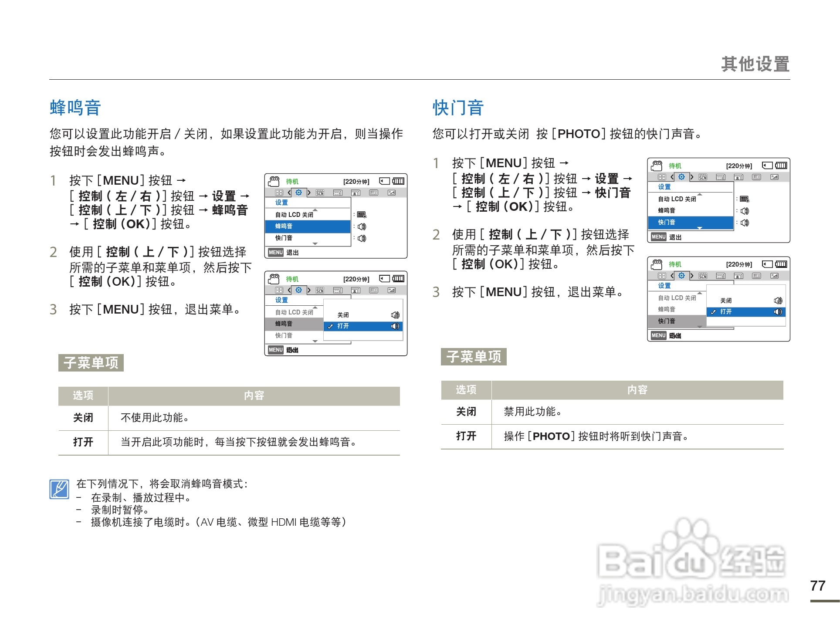Click the speaker icon next to 蜂鸣音
Screen dimensions: 840x642
coord(362,227)
